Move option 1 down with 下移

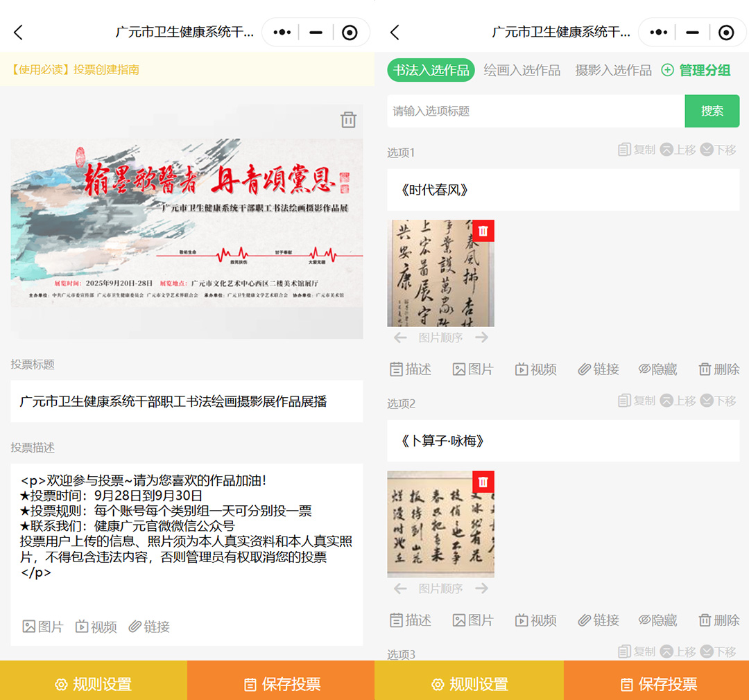718,150
